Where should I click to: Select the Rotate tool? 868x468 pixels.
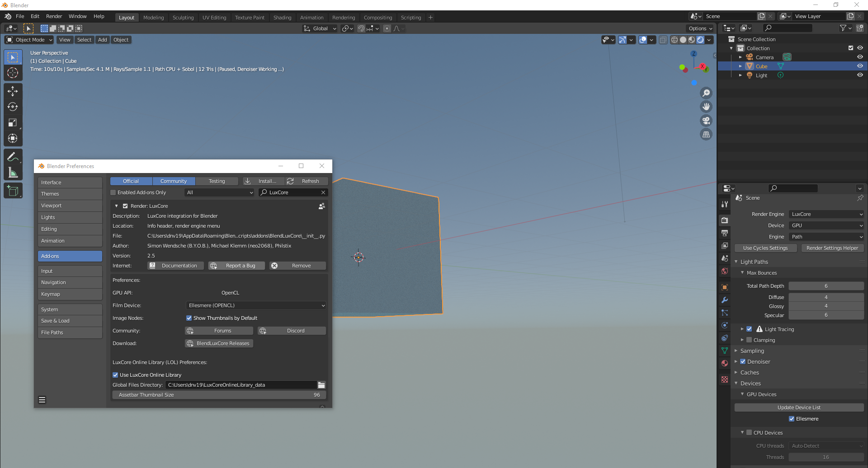click(13, 107)
